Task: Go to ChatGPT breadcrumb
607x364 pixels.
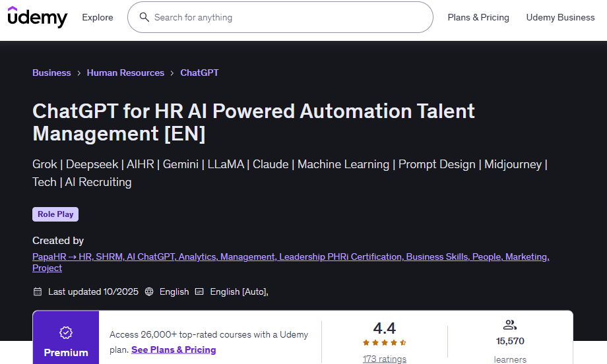Action: click(199, 73)
